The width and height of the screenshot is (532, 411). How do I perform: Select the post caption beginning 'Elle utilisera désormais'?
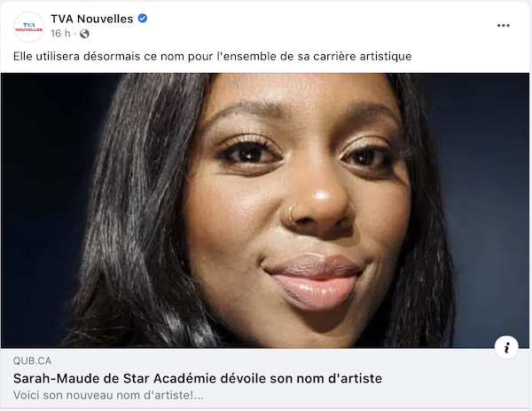tap(213, 56)
